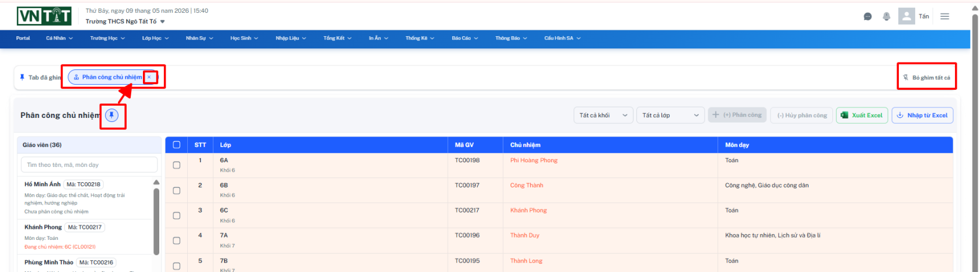
Task: Expand the Nhập Liệu menu
Action: click(291, 39)
